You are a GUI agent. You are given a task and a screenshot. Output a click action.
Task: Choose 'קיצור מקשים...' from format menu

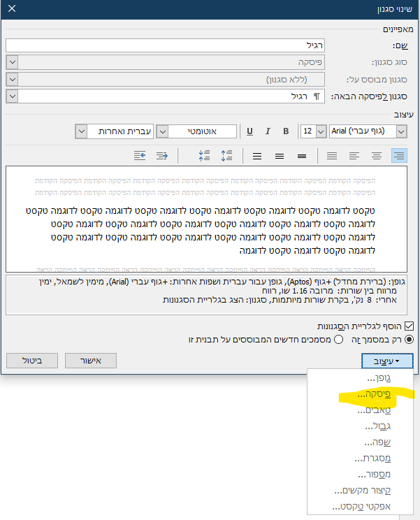(x=361, y=490)
